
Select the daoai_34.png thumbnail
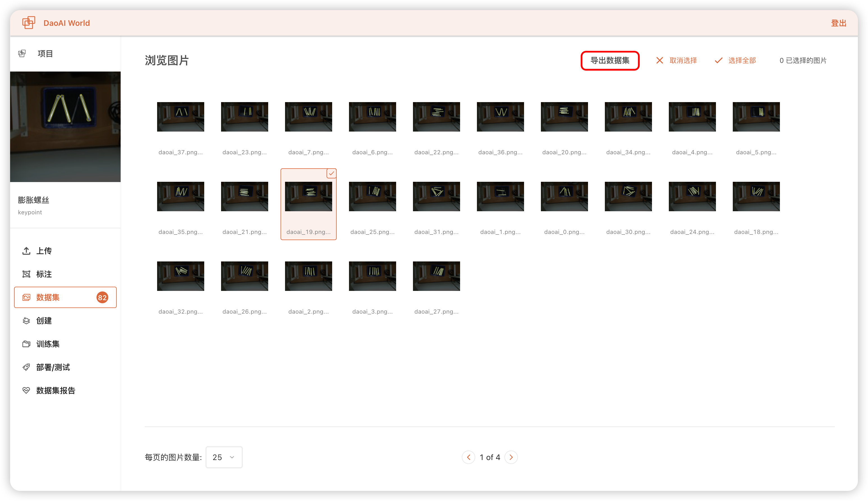pos(628,117)
